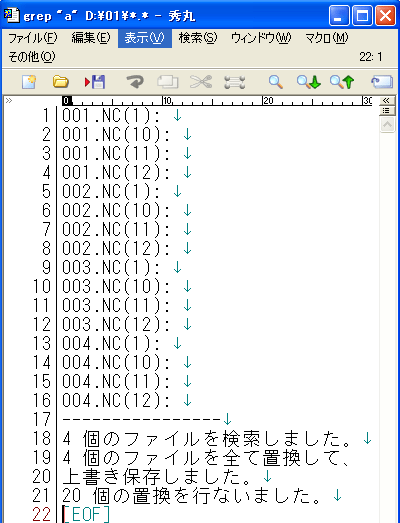Viewport: 400px width, 523px height.
Task: Click the column ruler at position 20
Action: pos(267,100)
